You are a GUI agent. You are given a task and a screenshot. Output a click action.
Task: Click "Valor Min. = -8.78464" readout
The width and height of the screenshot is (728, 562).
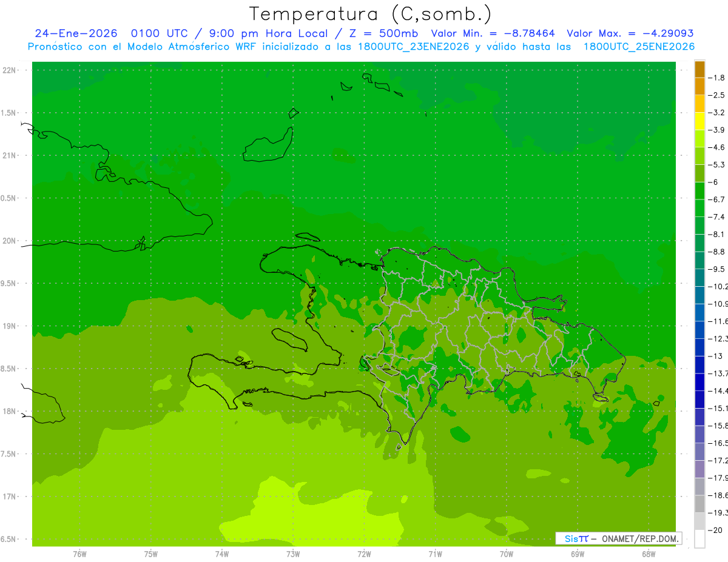493,33
